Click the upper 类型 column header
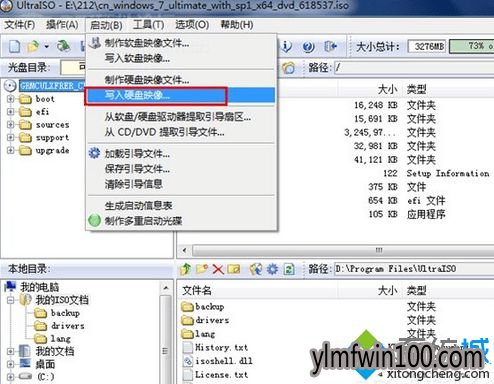494x384 pixels. pyautogui.click(x=417, y=89)
